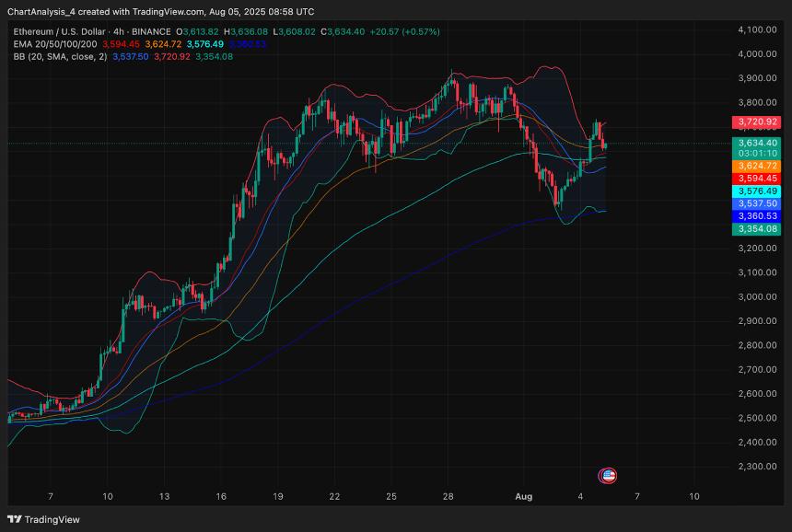
Task: Click the red 3,720.92 upper band price tag
Action: pos(755,121)
